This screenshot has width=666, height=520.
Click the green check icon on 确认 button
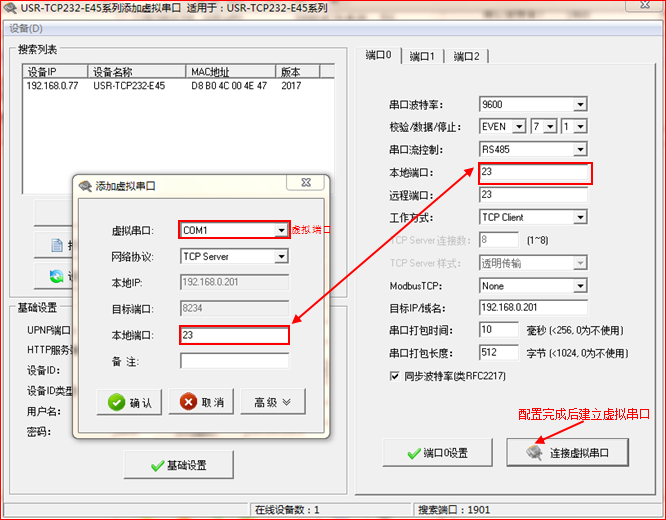[x=116, y=402]
